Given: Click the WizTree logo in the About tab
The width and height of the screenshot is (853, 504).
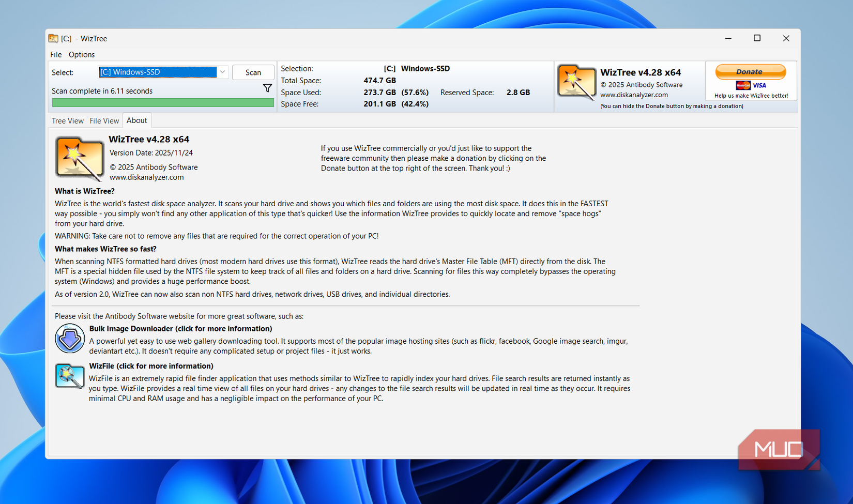Looking at the screenshot, I should tap(79, 159).
